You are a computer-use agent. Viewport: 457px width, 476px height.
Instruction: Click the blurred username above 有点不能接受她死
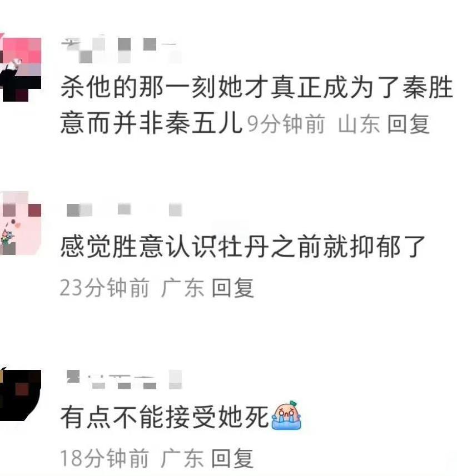[124, 379]
